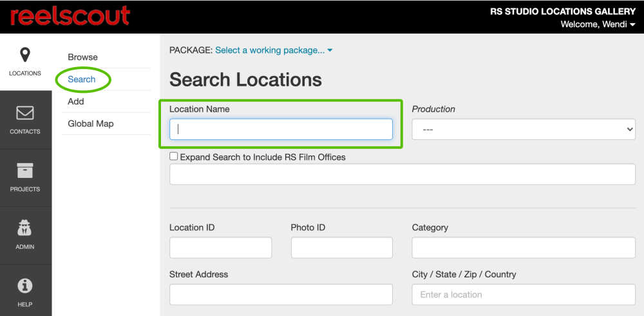
Task: Click the Category input field
Action: pos(524,248)
